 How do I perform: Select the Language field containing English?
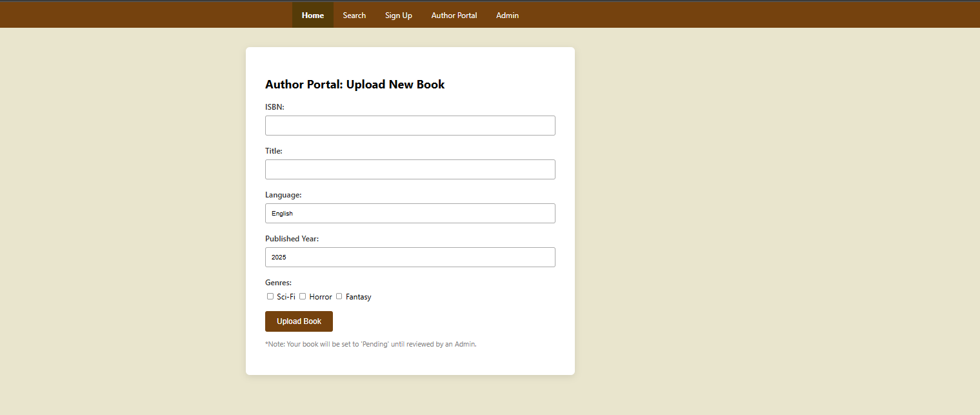click(x=410, y=214)
